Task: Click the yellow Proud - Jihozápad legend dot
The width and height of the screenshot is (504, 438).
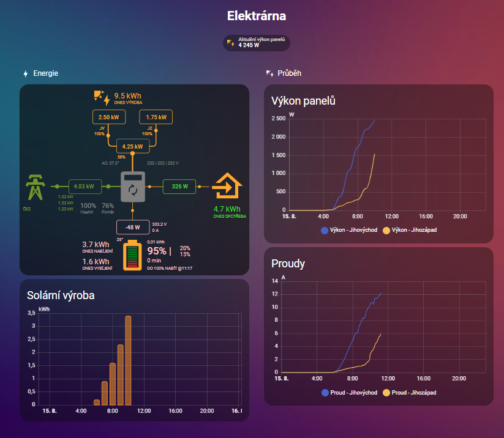Action: click(x=386, y=393)
